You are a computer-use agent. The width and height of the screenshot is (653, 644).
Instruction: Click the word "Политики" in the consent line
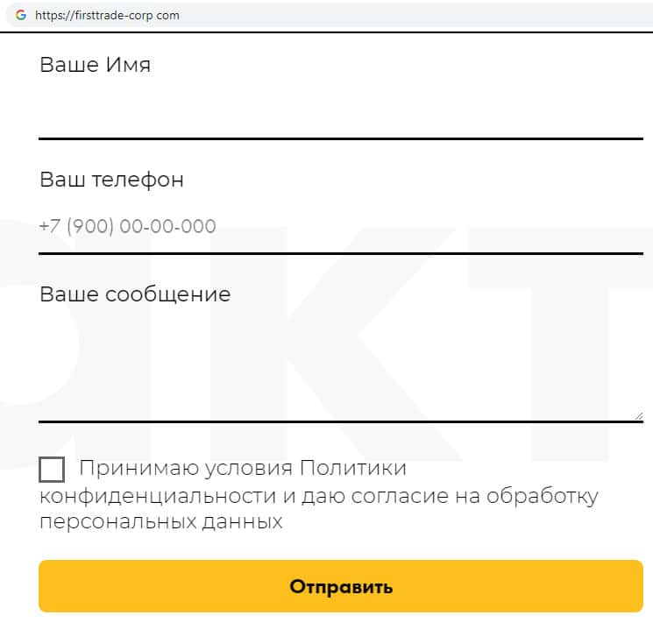pos(353,469)
